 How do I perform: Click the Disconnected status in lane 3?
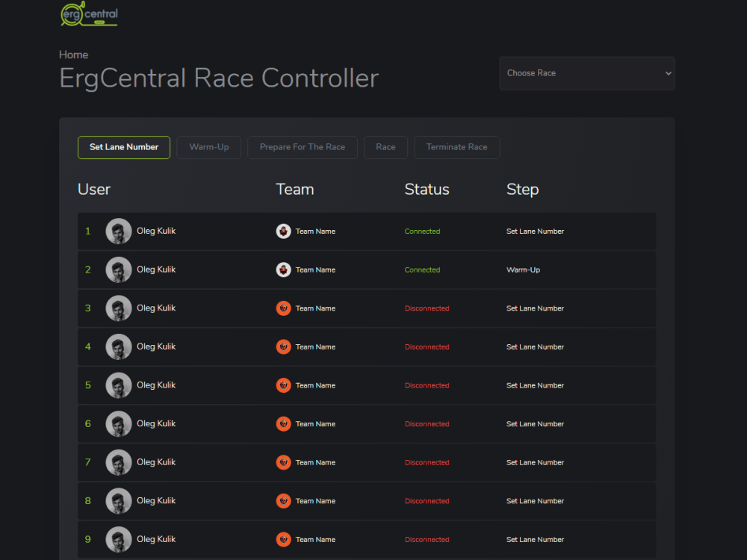click(427, 308)
